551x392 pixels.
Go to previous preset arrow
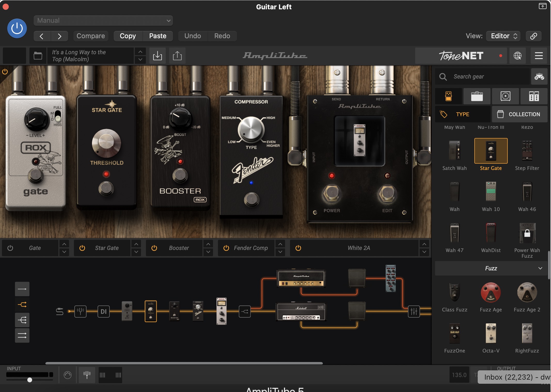(42, 36)
